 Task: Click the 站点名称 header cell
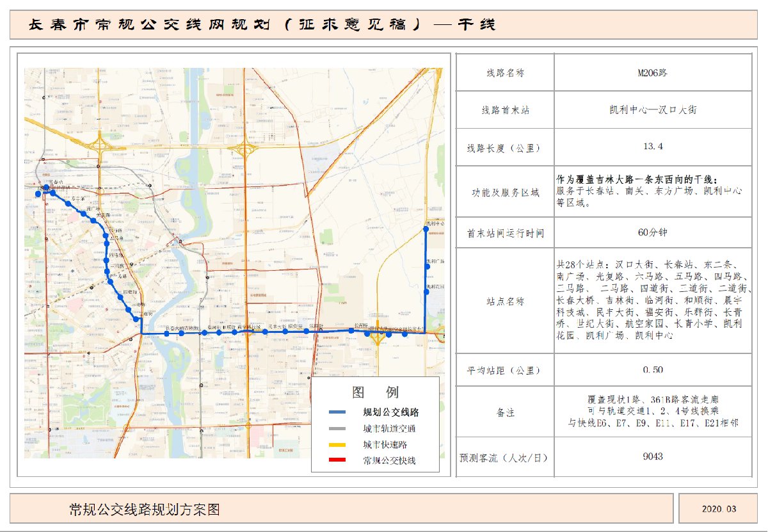tap(505, 301)
